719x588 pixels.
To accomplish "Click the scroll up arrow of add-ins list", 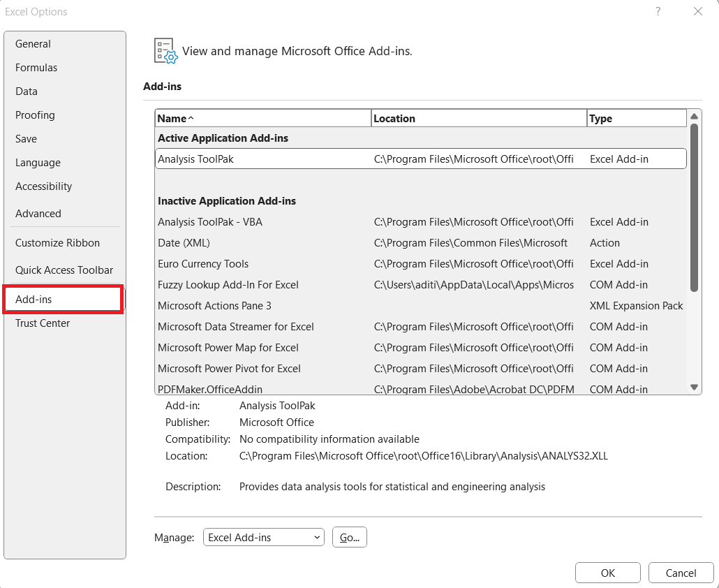I will click(x=695, y=117).
